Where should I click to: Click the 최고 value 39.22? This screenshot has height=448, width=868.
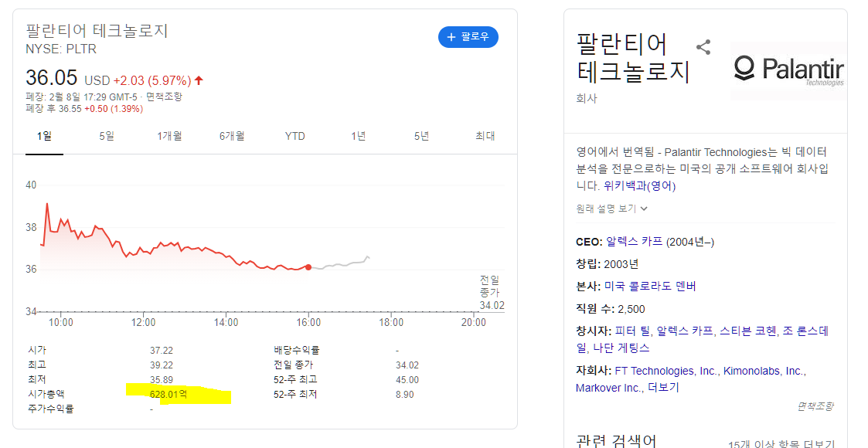[161, 365]
